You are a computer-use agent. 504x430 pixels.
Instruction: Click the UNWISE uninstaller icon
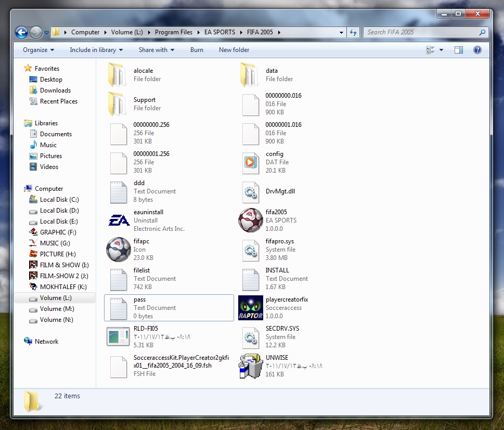[x=250, y=366]
